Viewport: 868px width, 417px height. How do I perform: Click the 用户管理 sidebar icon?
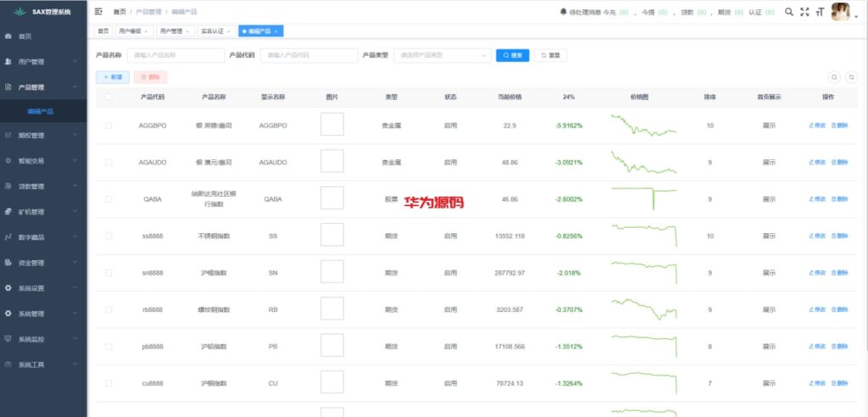point(8,62)
